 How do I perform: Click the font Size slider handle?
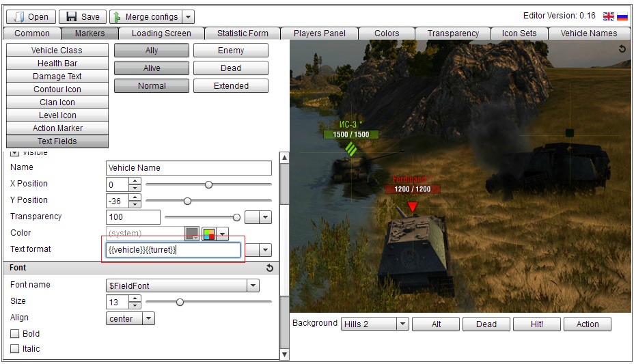tap(180, 302)
